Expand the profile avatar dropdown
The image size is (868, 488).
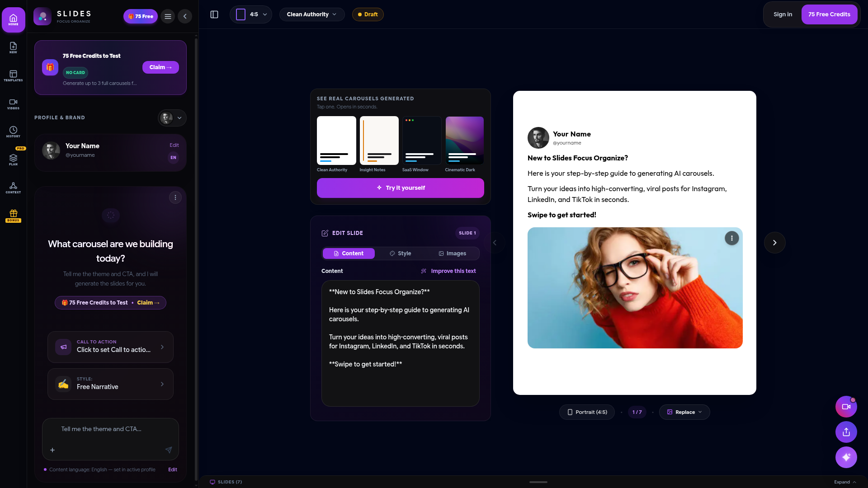point(172,118)
